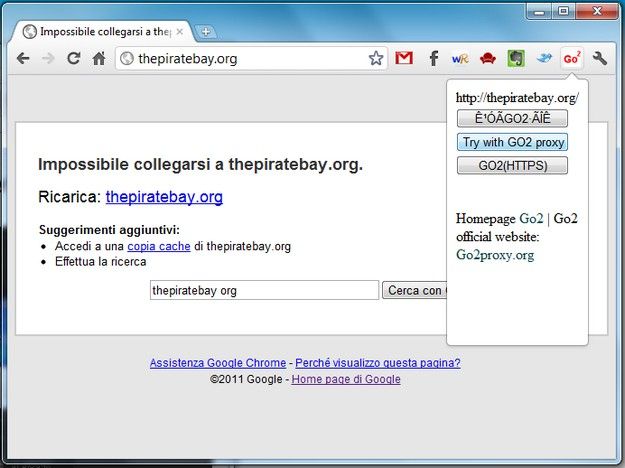Image resolution: width=625 pixels, height=468 pixels.
Task: Go back with the browser back arrow
Action: click(x=24, y=59)
